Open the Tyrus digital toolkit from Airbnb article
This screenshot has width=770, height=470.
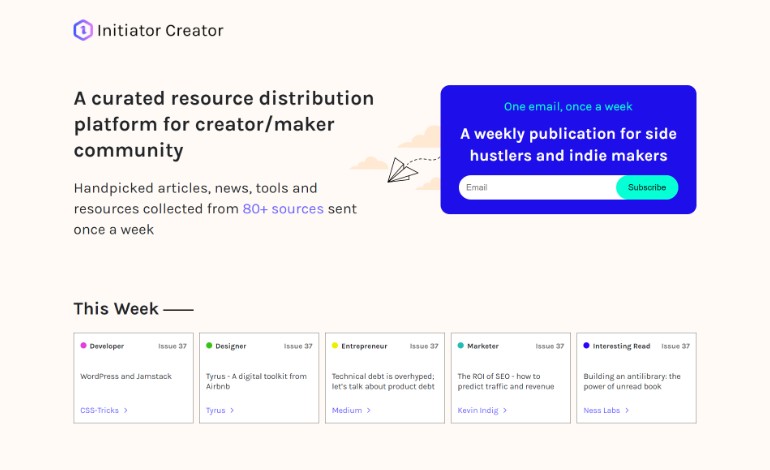[256, 381]
